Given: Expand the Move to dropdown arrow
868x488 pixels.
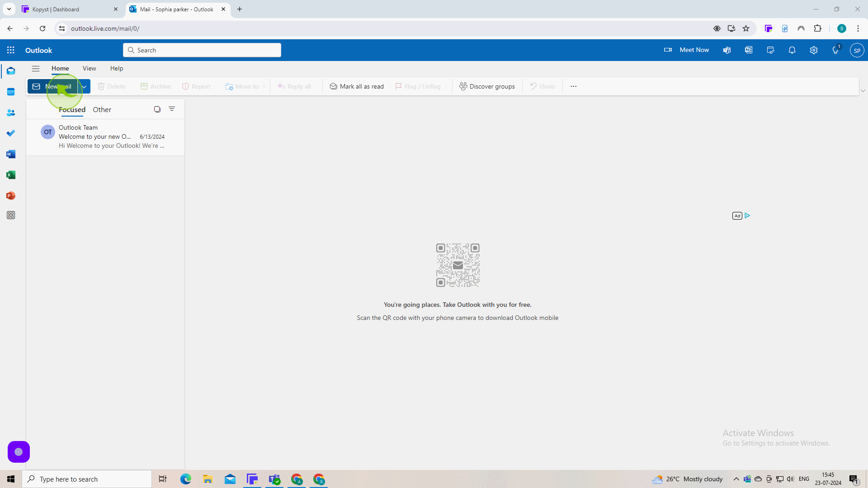Looking at the screenshot, I should pos(264,86).
